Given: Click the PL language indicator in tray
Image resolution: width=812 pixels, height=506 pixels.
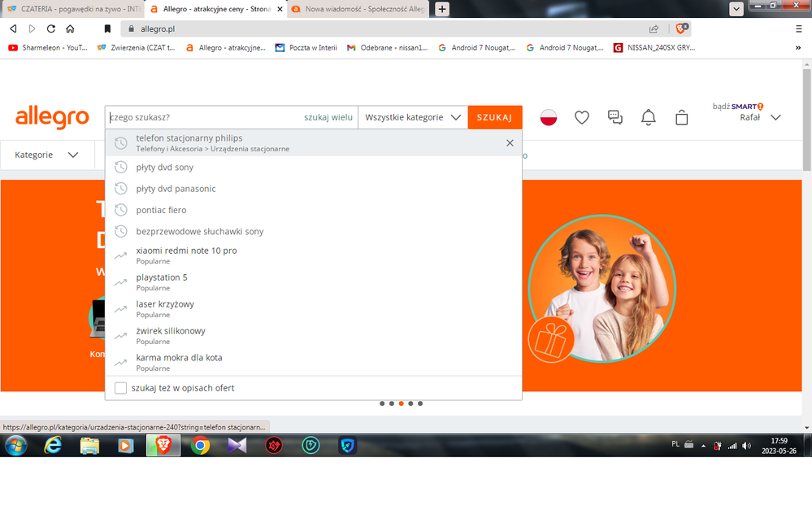Looking at the screenshot, I should tap(675, 444).
